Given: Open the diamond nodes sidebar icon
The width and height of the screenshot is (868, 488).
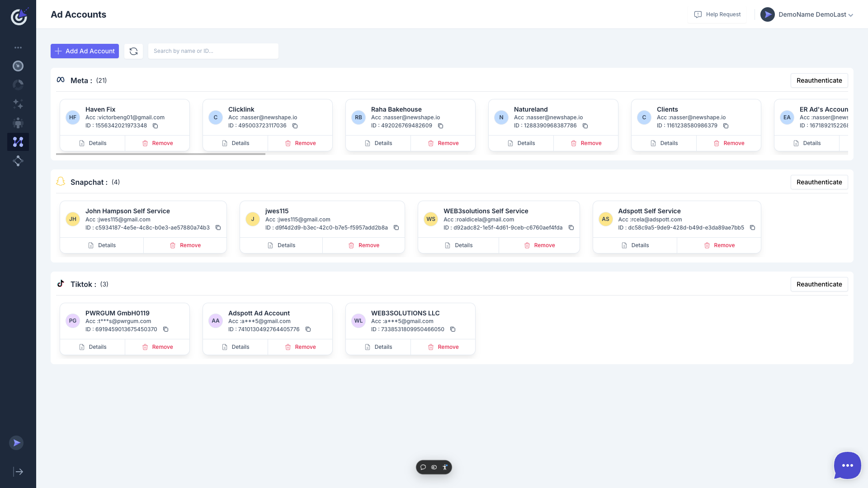Looking at the screenshot, I should click(18, 161).
